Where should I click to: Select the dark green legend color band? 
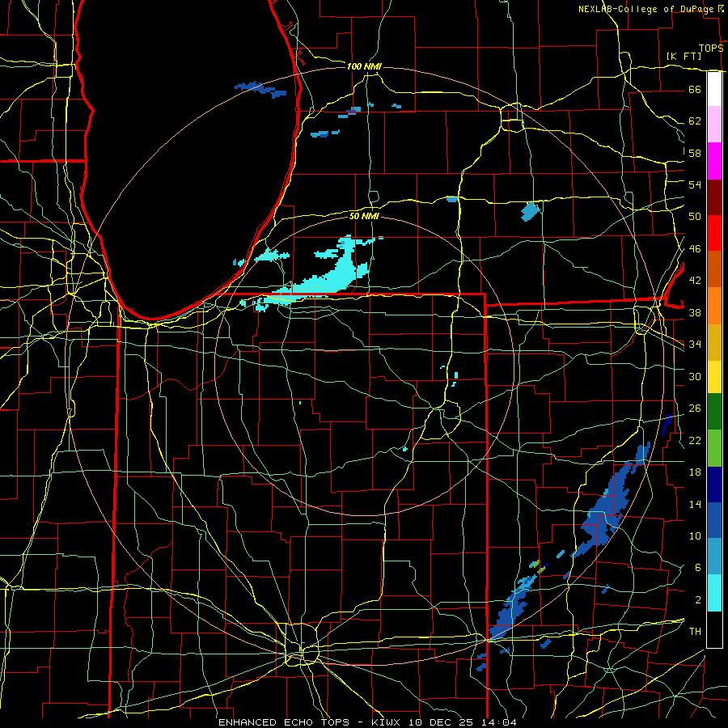pos(714,412)
